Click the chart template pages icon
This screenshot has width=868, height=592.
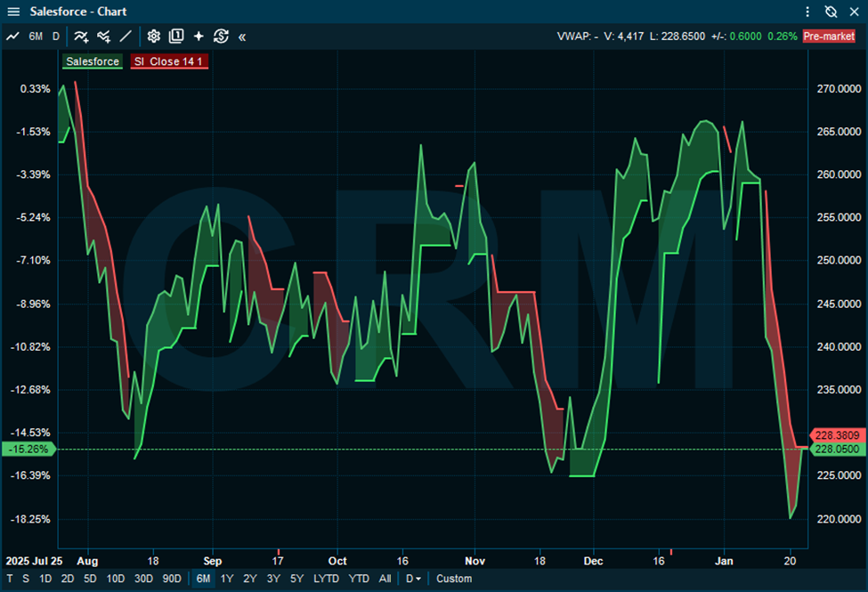point(176,36)
